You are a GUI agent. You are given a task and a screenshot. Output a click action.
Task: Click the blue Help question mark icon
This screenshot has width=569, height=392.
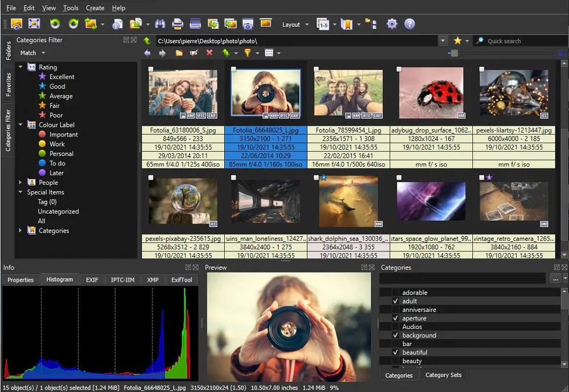click(409, 24)
